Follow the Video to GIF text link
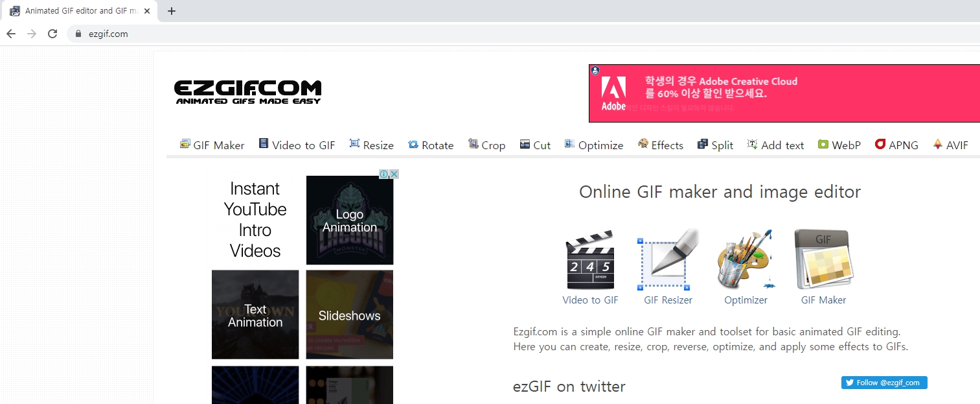The height and width of the screenshot is (404, 980). tap(590, 300)
